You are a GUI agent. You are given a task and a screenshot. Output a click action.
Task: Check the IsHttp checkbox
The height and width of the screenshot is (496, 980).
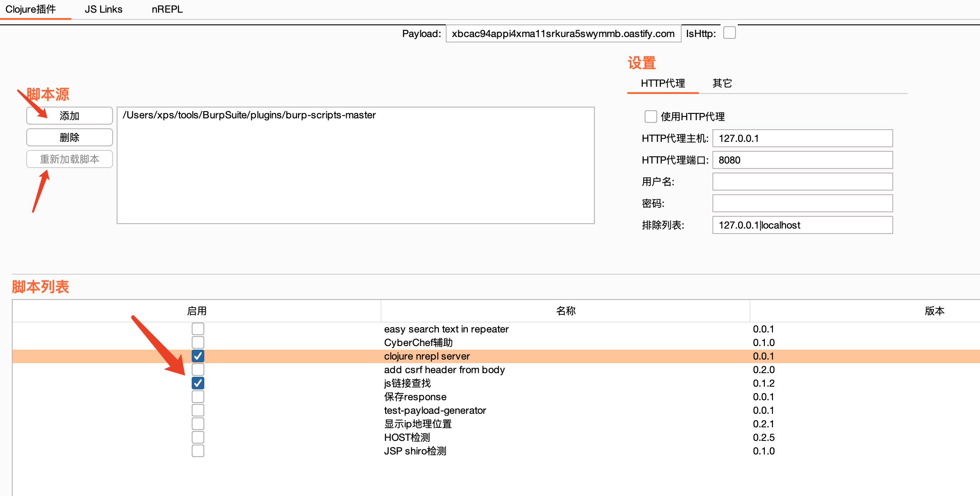[x=729, y=33]
